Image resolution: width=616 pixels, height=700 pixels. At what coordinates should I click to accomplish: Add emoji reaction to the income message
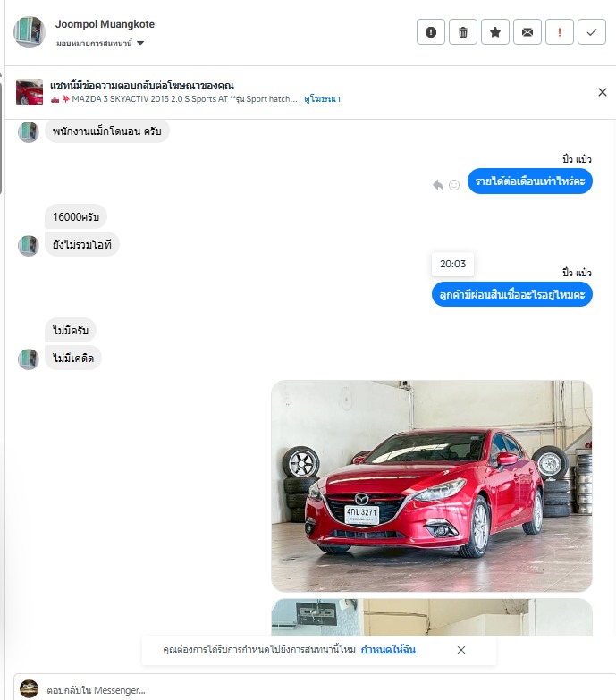click(454, 185)
